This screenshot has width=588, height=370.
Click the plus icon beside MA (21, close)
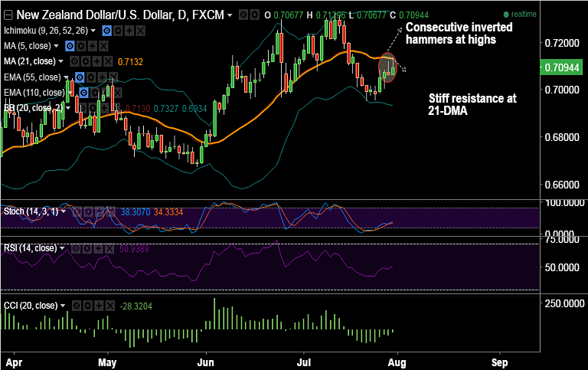(96, 61)
